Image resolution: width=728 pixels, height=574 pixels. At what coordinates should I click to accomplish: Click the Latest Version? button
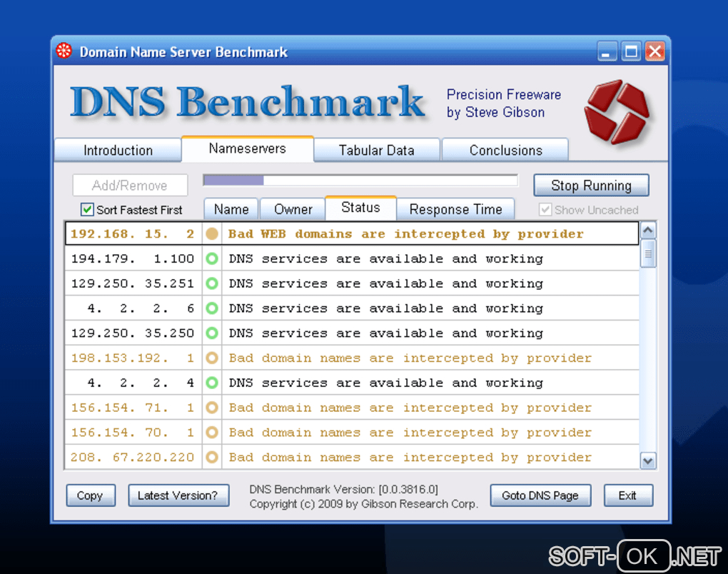click(x=178, y=495)
